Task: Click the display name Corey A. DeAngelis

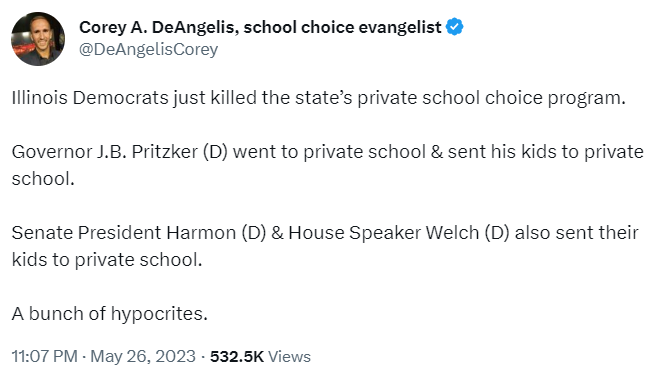Action: [x=156, y=27]
